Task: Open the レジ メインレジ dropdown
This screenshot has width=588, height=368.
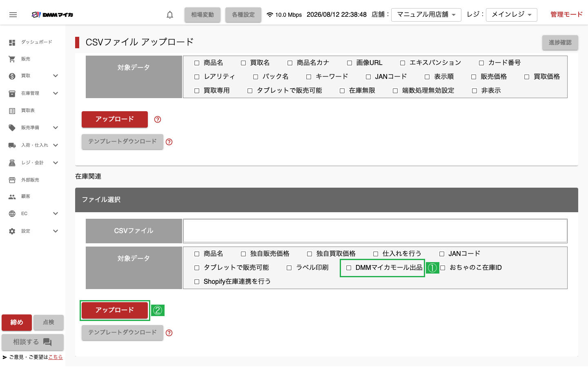Action: click(512, 15)
